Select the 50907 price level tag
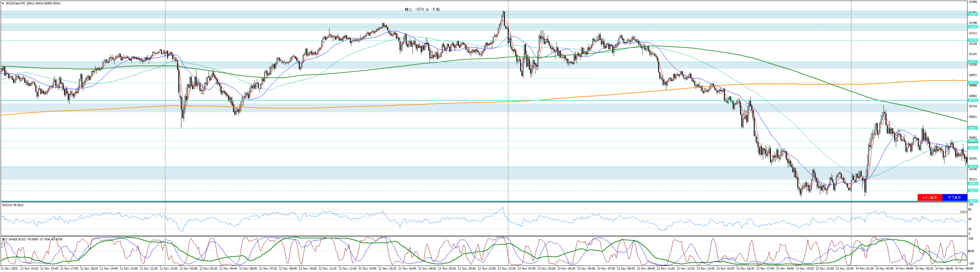 click(x=973, y=83)
